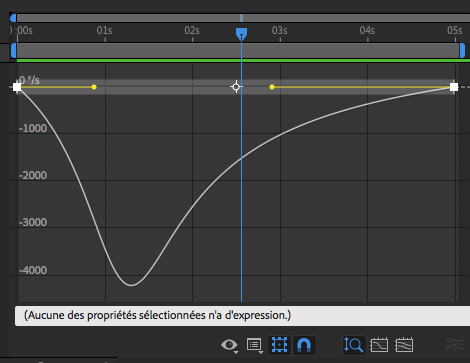This screenshot has height=363, width=470.
Task: Click the time navigator start bracket
Action: [x=13, y=18]
